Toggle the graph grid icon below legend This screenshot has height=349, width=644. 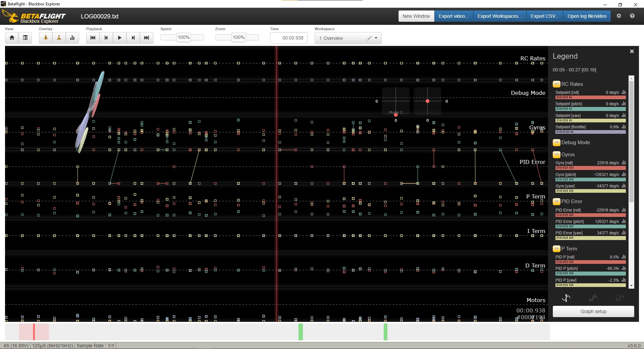pyautogui.click(x=620, y=298)
